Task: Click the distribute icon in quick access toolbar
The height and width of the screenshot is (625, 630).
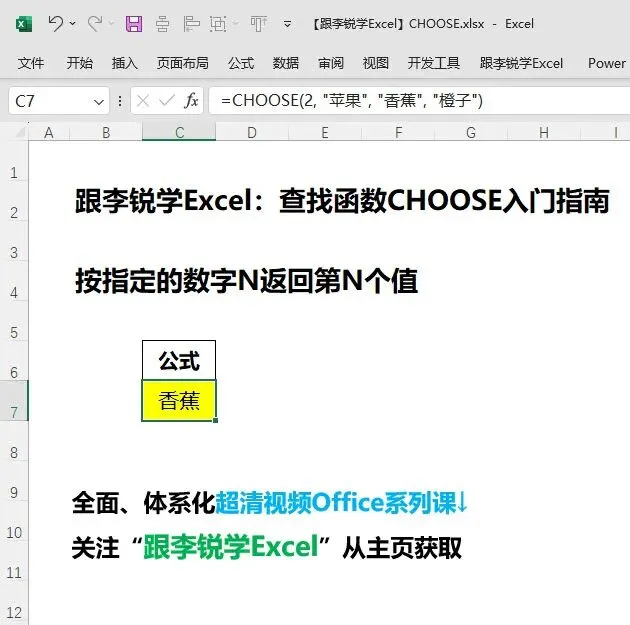Action: click(x=258, y=24)
